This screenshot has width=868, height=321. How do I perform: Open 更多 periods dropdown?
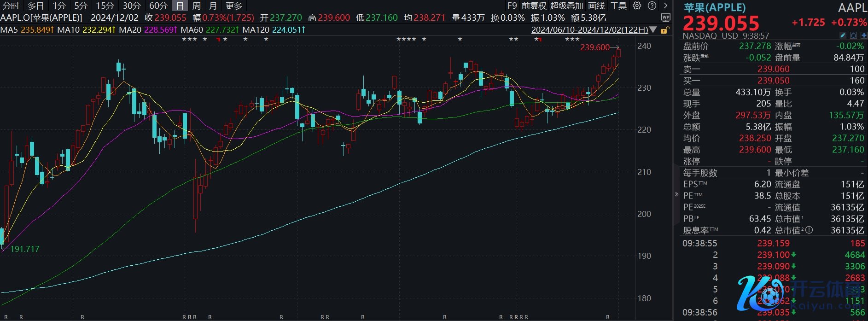coord(233,6)
